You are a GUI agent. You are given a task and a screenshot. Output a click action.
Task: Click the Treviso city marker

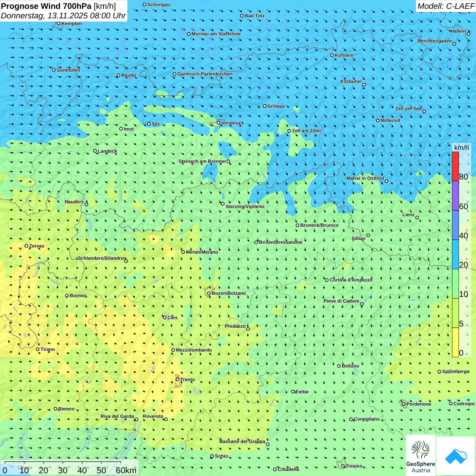(x=343, y=466)
